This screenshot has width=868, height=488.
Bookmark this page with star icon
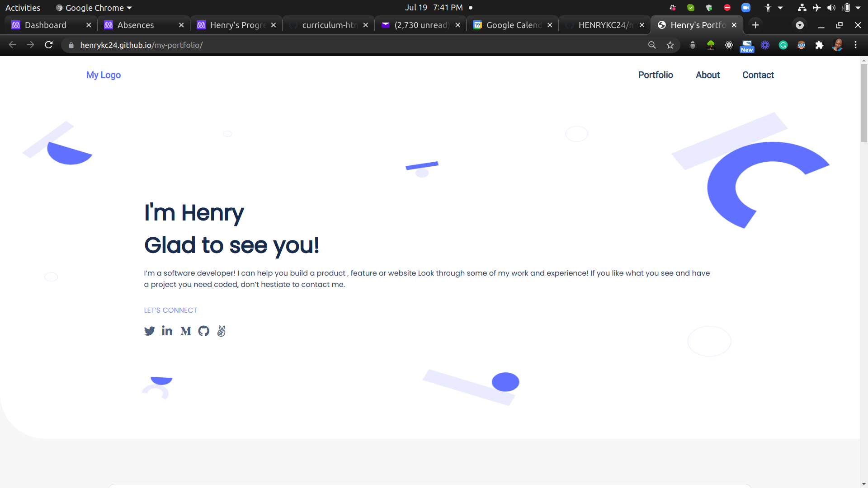(x=670, y=45)
